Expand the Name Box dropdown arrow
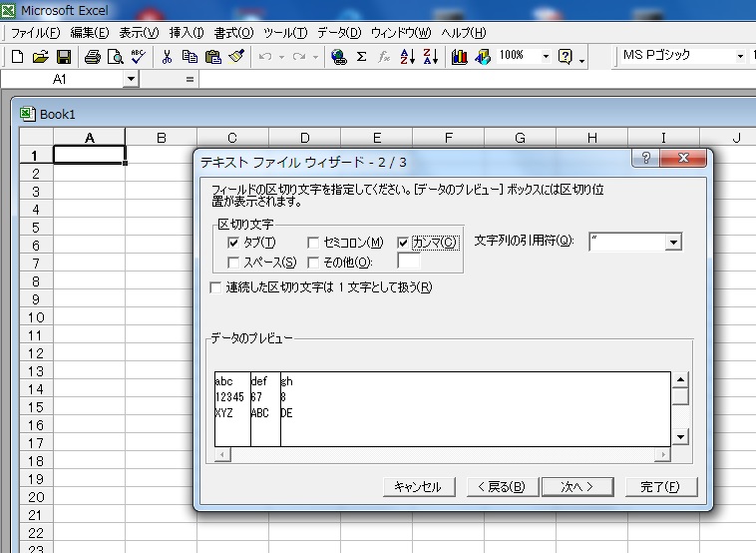Image resolution: width=756 pixels, height=553 pixels. coord(131,79)
